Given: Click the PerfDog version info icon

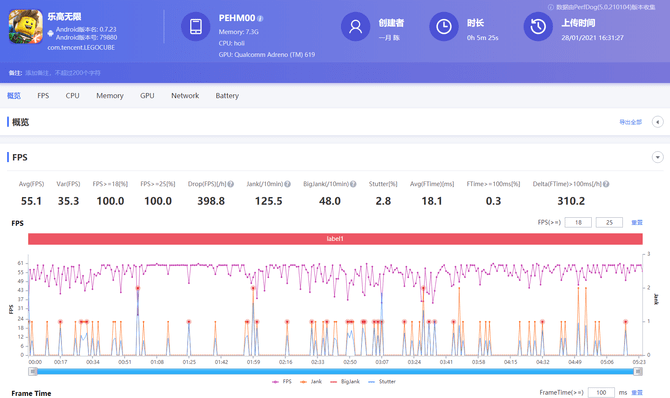Looking at the screenshot, I should pos(551,7).
